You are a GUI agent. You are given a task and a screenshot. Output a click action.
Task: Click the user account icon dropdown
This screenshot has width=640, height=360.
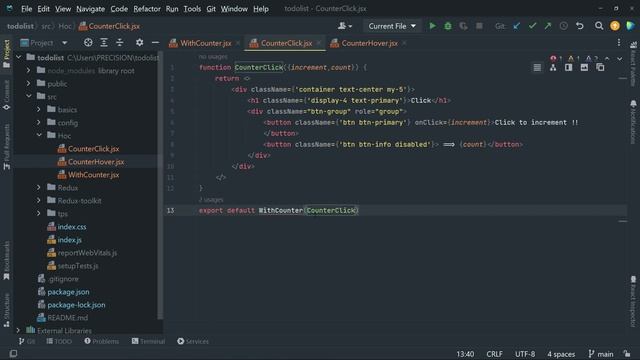tap(344, 26)
